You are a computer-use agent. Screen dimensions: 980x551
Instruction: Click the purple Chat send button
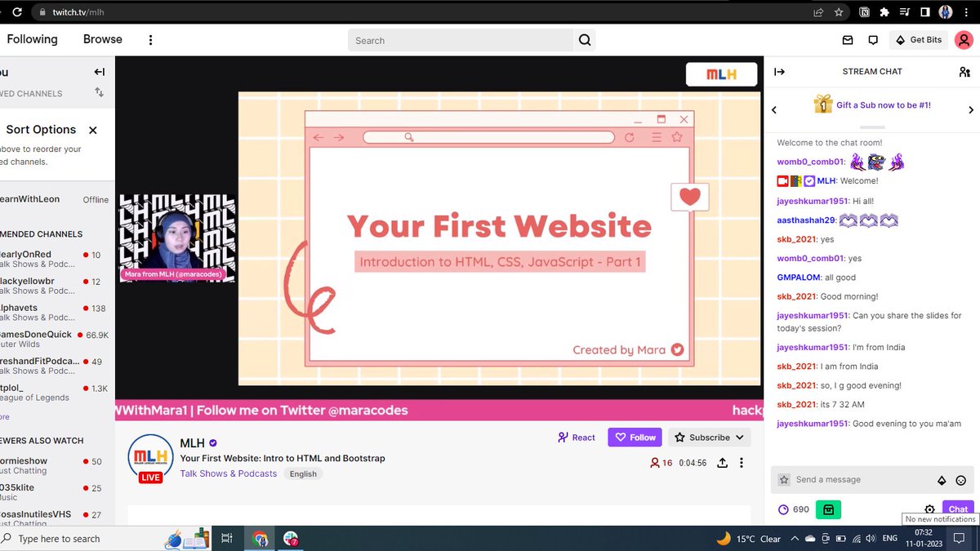click(x=958, y=509)
